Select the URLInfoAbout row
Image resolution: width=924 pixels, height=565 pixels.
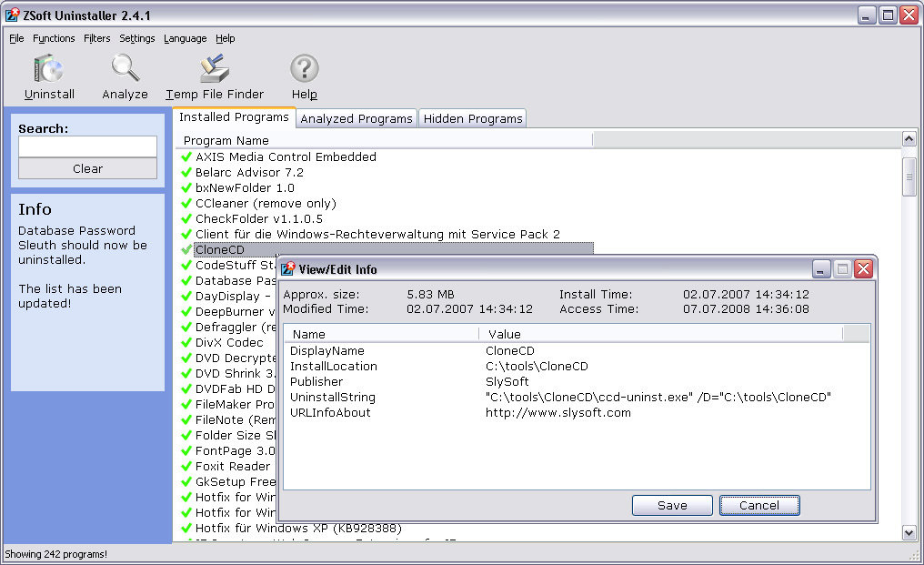pyautogui.click(x=577, y=413)
